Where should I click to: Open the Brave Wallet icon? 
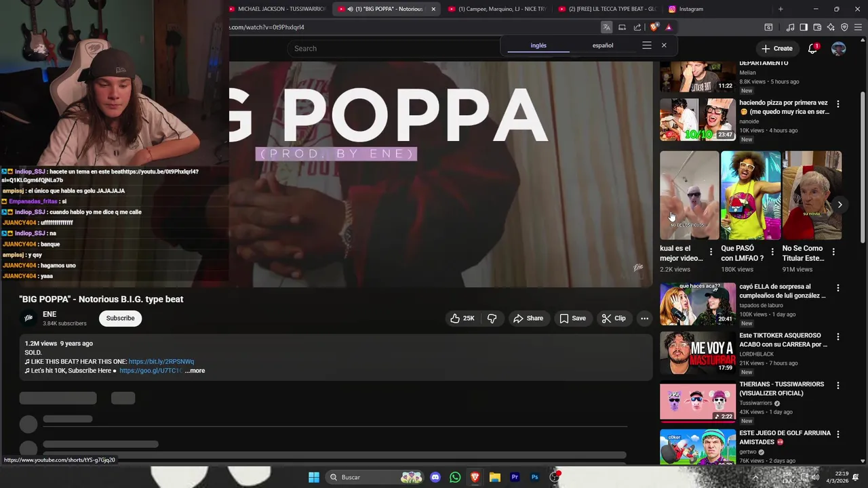(817, 27)
